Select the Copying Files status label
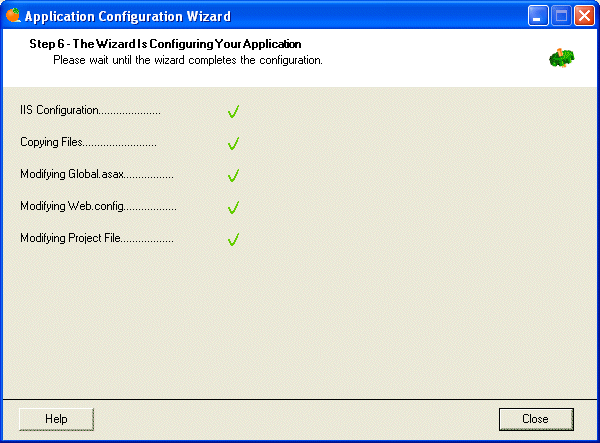The height and width of the screenshot is (443, 600). click(88, 143)
